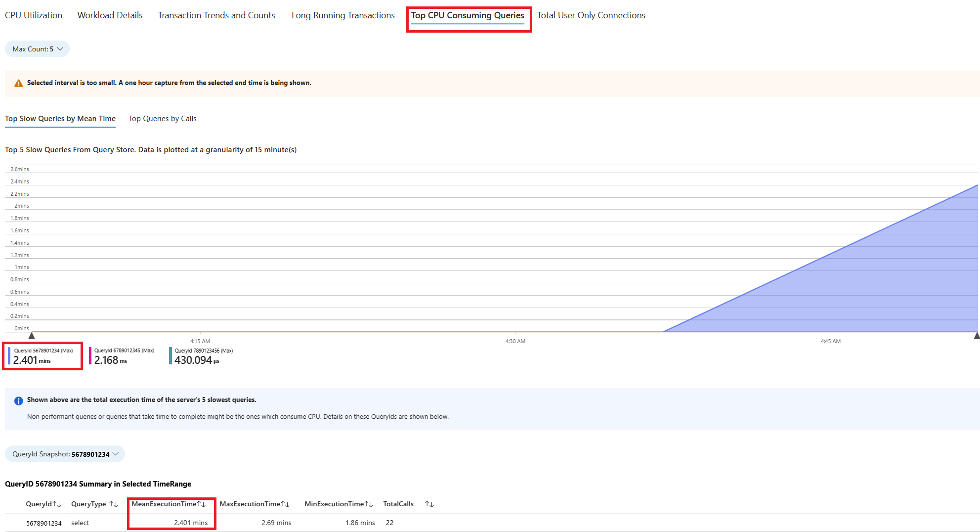Image resolution: width=980 pixels, height=532 pixels.
Task: Sort by QueryId column arrows
Action: 57,504
